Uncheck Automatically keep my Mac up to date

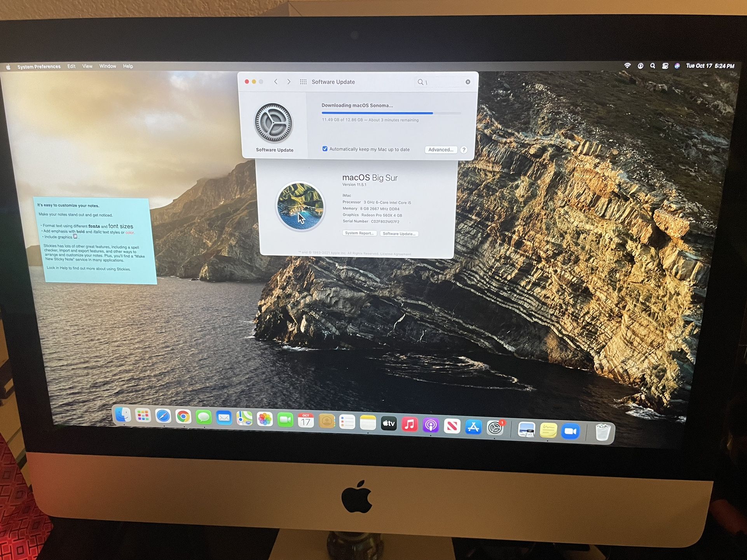(x=325, y=149)
